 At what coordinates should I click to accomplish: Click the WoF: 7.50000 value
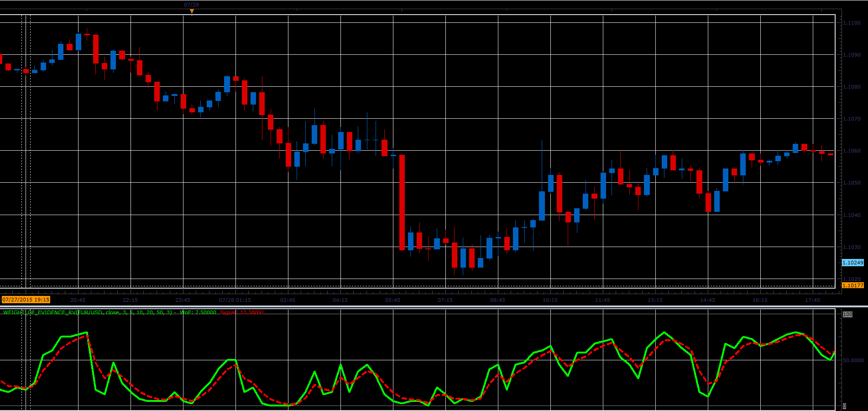[198, 312]
